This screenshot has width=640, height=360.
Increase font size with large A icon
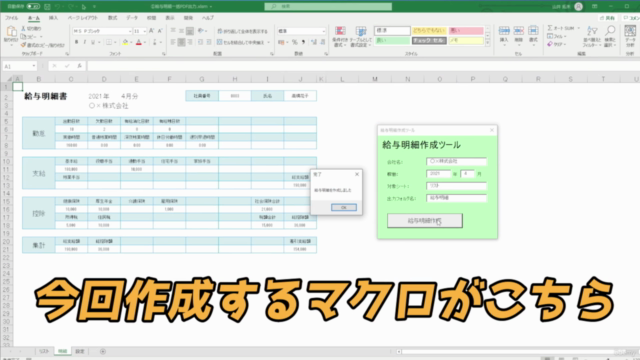pos(151,31)
